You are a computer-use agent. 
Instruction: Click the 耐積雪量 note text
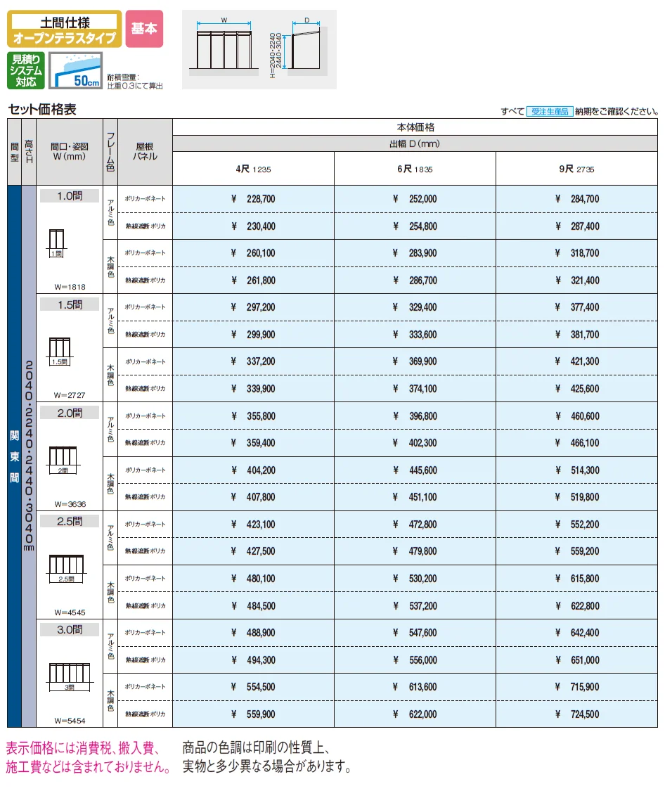click(x=135, y=82)
